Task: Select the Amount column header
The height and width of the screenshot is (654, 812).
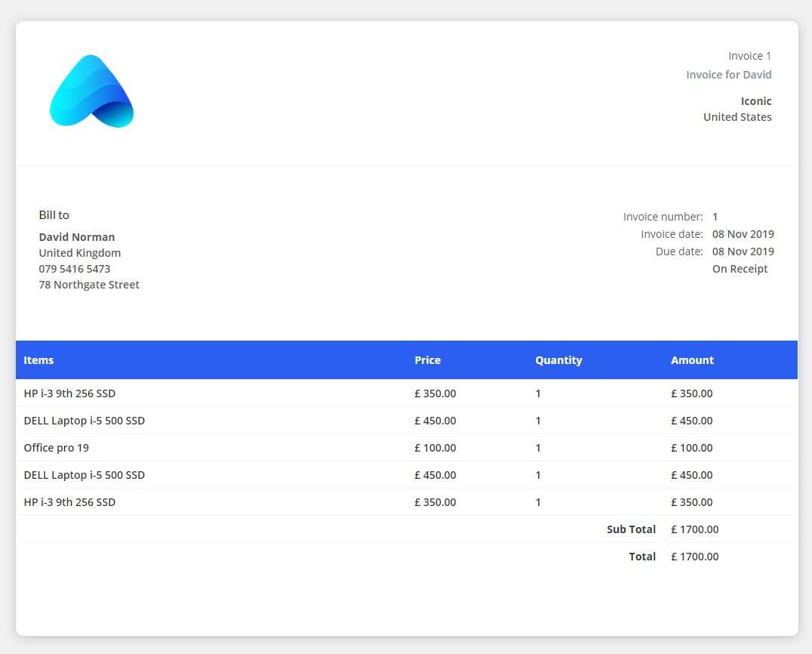Action: click(691, 360)
